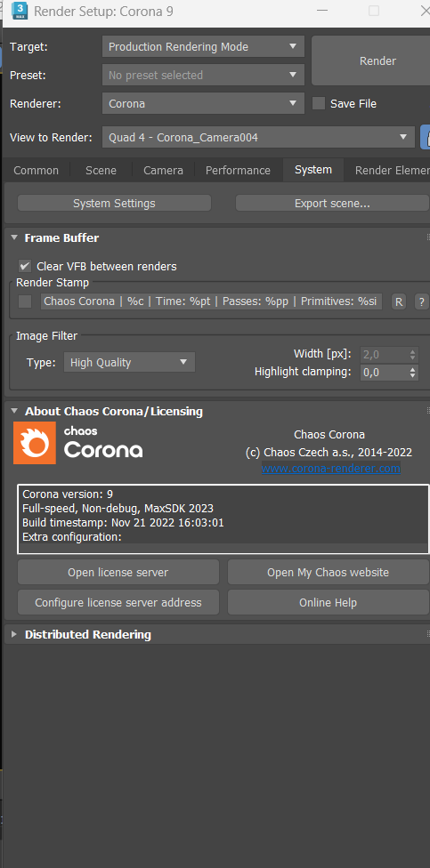Click the lock view icon beside View to Render
Viewport: 430px width, 868px height.
[x=426, y=137]
